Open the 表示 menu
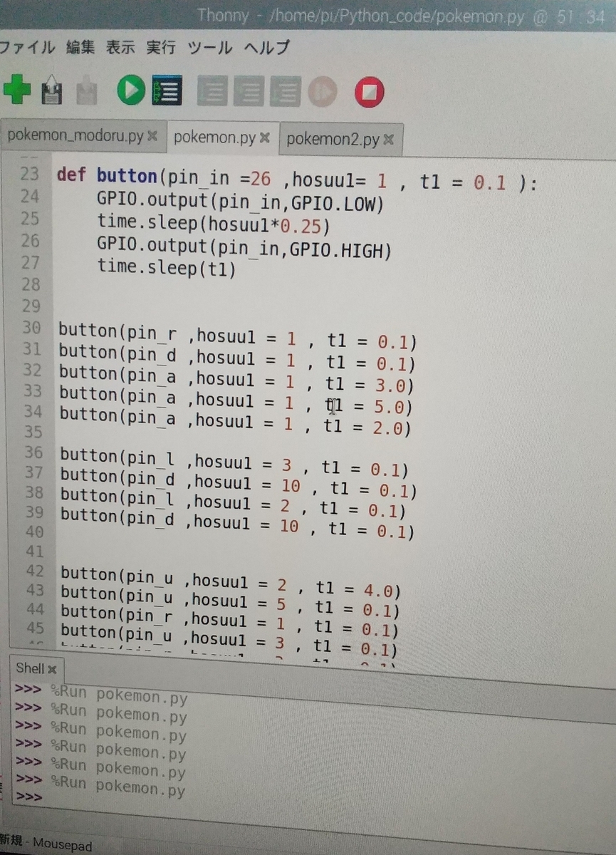The image size is (616, 855). pos(120,48)
